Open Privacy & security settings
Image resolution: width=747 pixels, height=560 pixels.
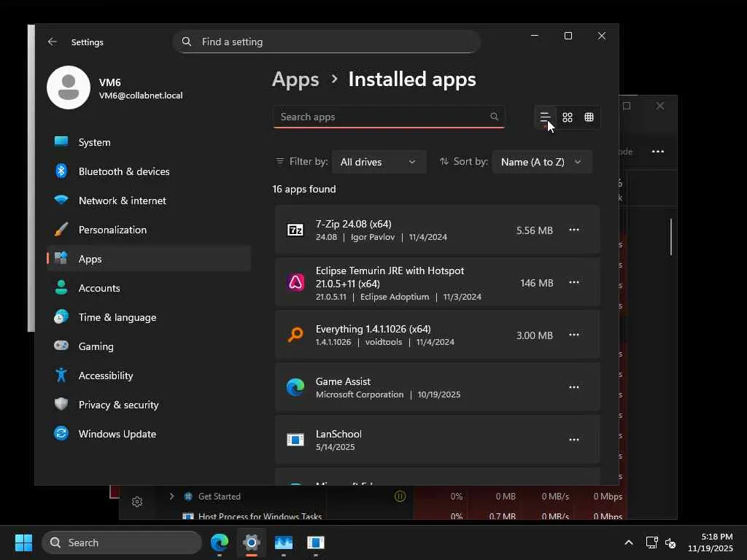coord(149,405)
